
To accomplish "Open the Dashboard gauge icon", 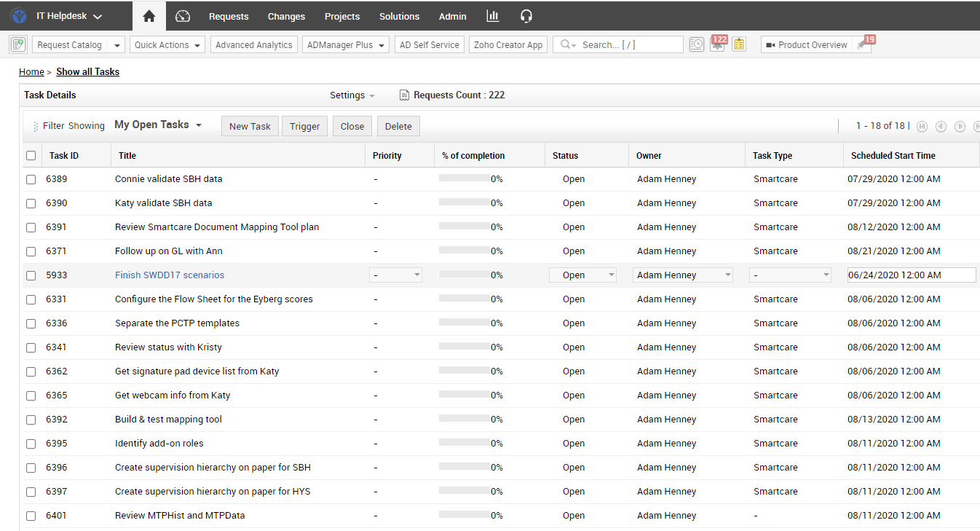I will pos(183,16).
